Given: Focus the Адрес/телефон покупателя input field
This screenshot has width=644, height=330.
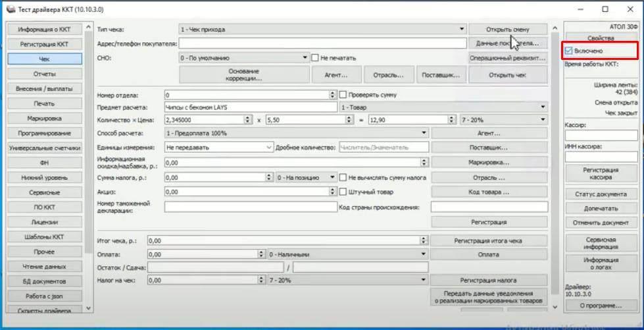Looking at the screenshot, I should click(x=322, y=43).
